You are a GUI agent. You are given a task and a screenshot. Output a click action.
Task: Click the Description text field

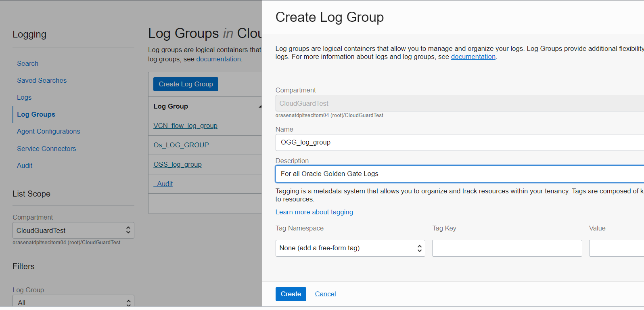(x=460, y=174)
